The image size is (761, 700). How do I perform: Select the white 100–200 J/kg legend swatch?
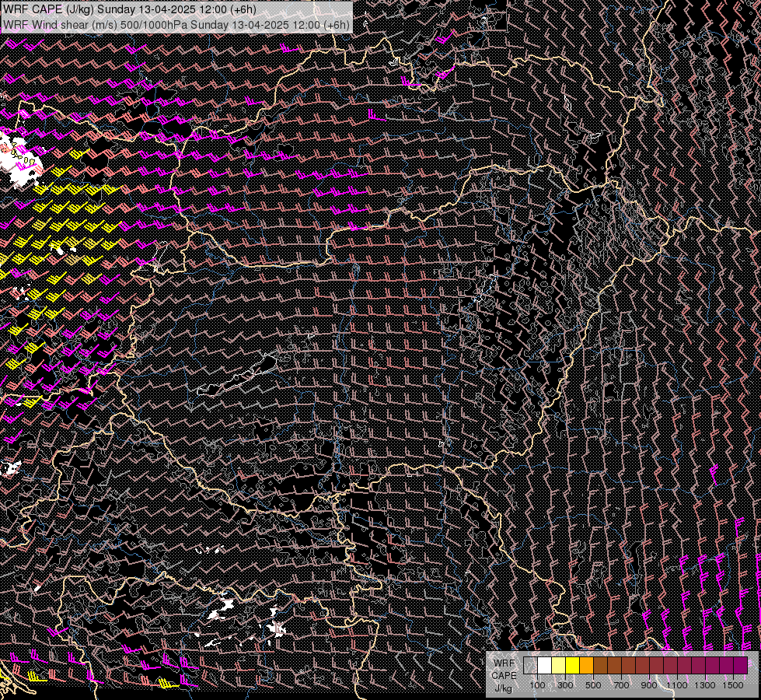(x=545, y=666)
